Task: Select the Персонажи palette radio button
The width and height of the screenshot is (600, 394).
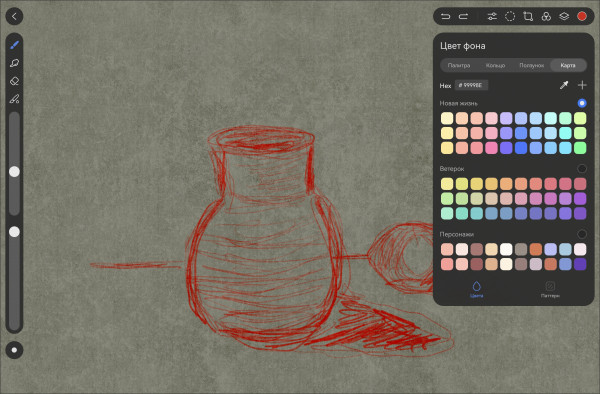Action: click(x=582, y=234)
